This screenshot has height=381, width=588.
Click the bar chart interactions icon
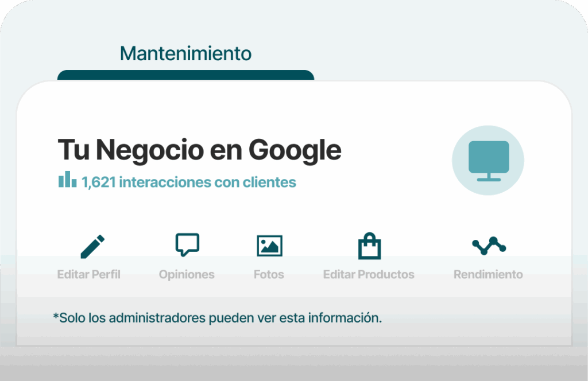click(67, 180)
